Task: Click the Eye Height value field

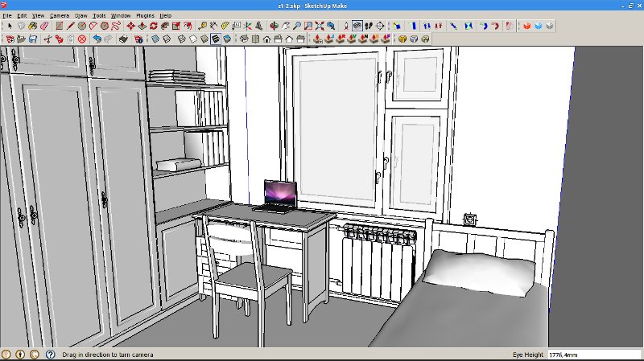Action: click(x=594, y=355)
